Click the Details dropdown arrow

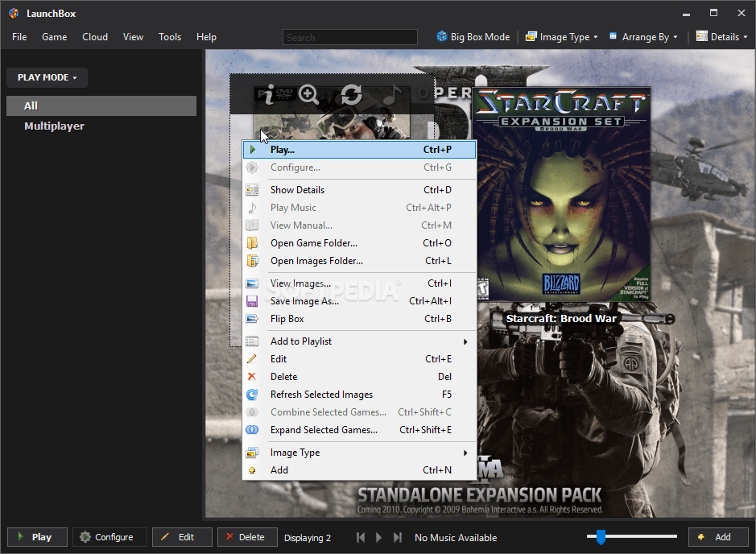(745, 37)
